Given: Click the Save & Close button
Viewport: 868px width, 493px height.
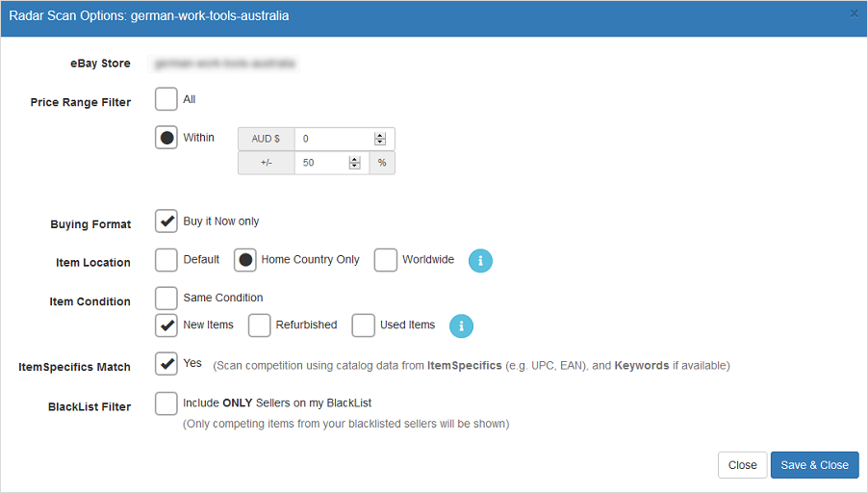Looking at the screenshot, I should (814, 465).
